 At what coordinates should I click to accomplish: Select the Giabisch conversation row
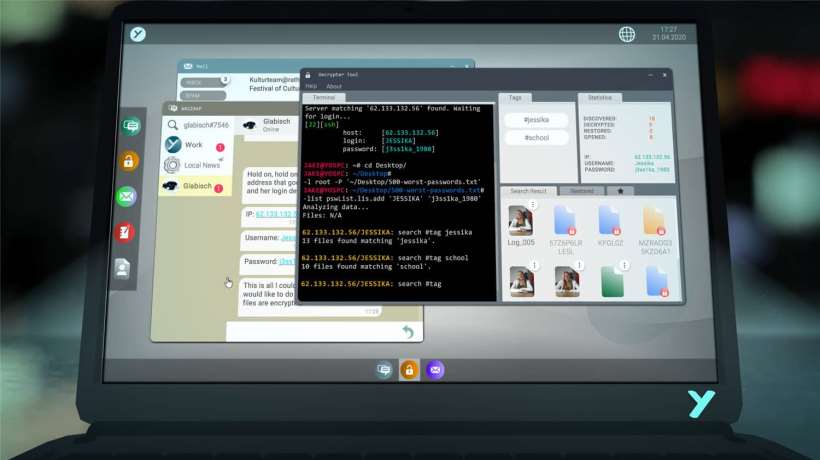point(195,186)
